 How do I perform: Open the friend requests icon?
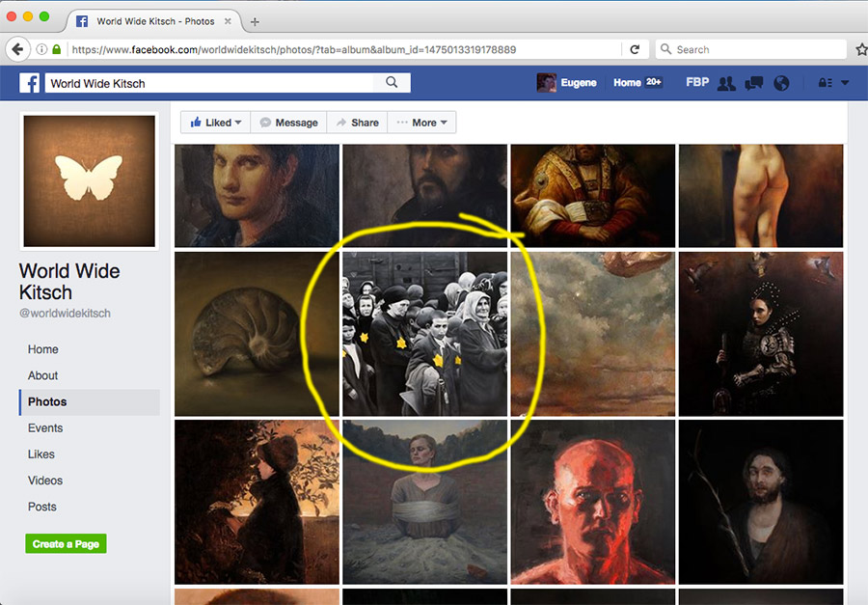pos(726,83)
